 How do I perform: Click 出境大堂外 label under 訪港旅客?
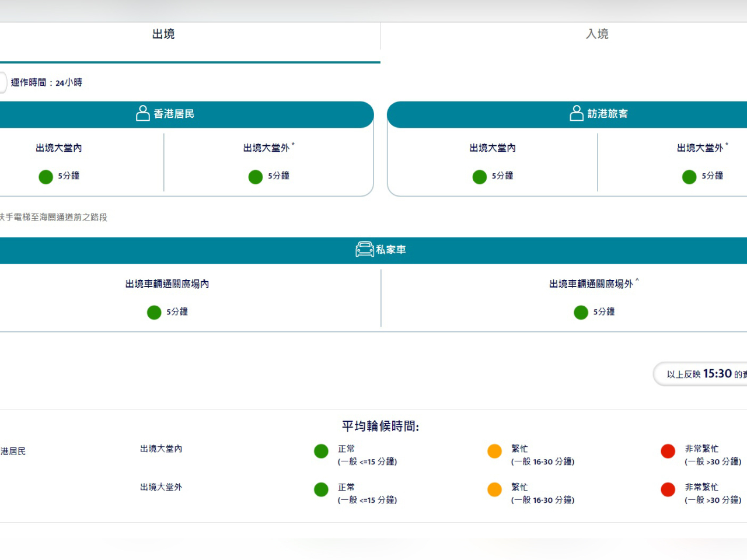[x=703, y=148]
